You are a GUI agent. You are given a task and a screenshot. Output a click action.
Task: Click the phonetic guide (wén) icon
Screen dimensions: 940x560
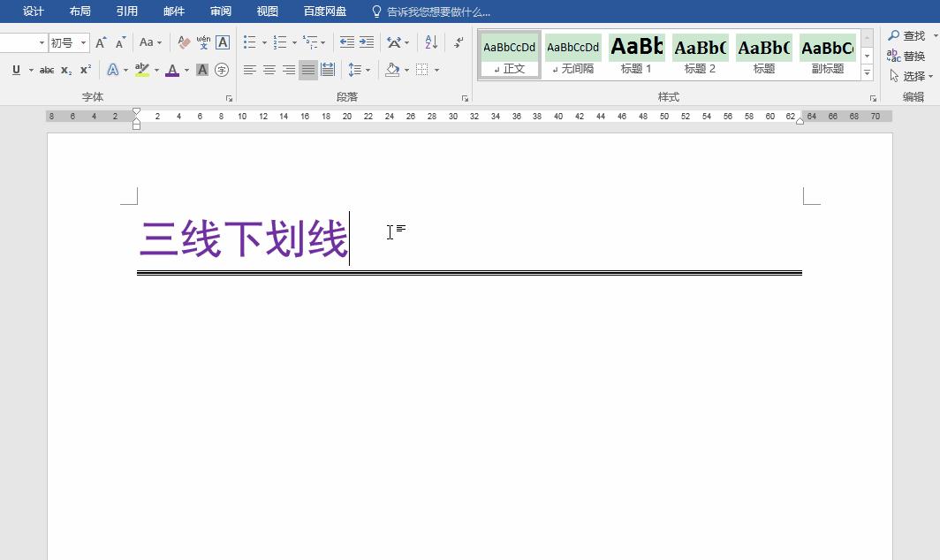[203, 42]
